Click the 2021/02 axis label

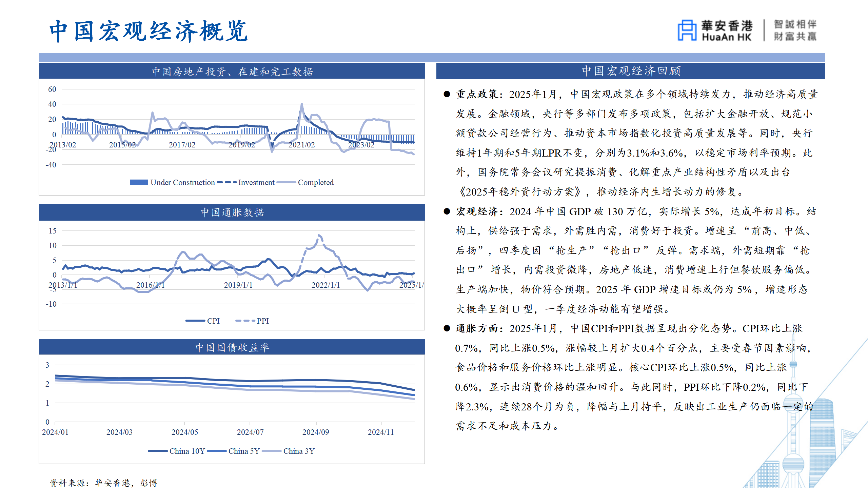301,145
